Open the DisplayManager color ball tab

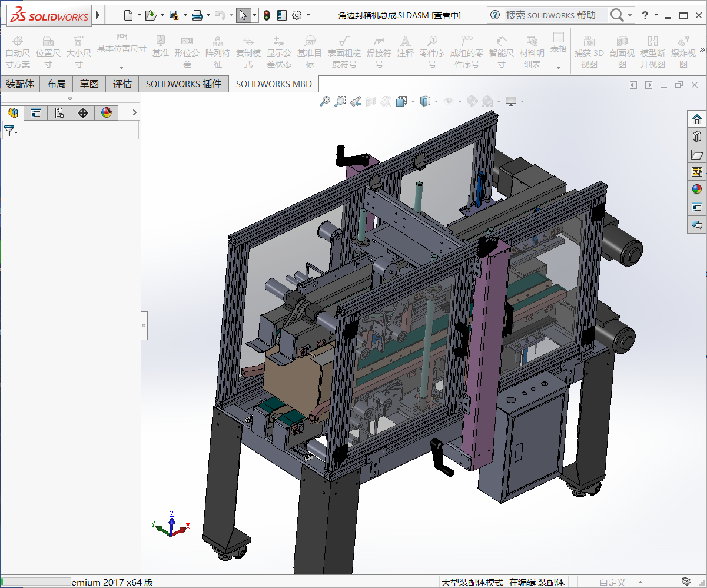(107, 113)
